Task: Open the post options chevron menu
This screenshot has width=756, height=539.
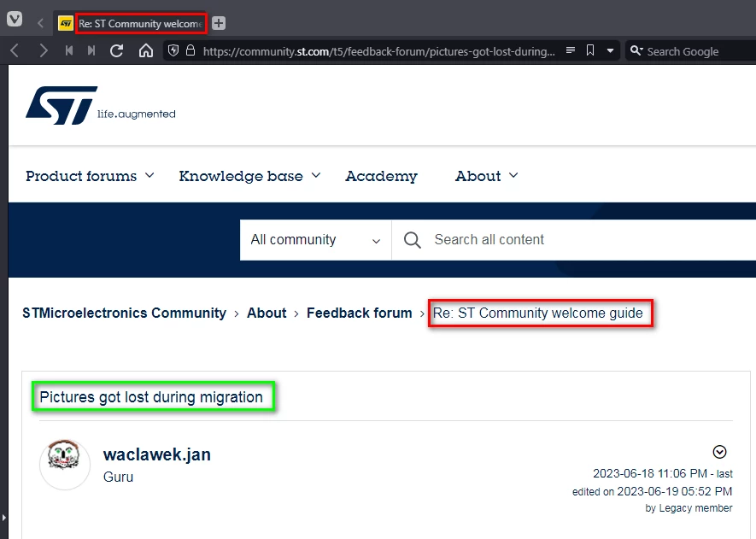Action: click(719, 452)
